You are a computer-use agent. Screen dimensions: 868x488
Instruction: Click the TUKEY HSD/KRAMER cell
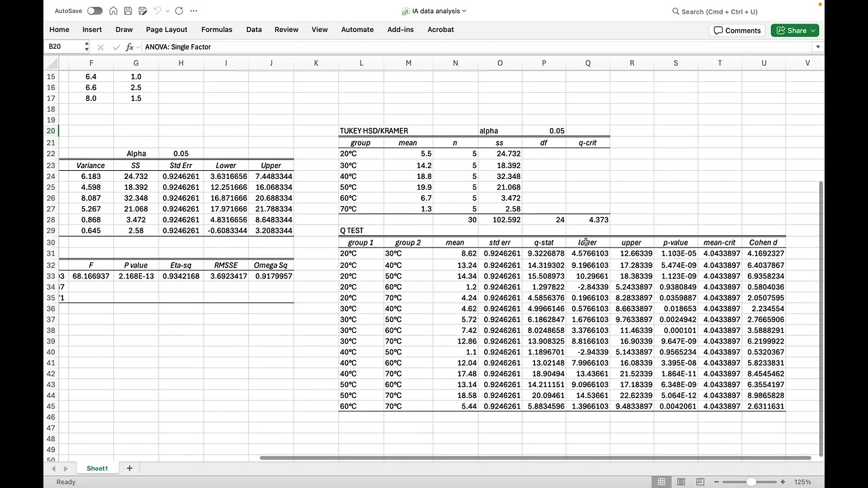pos(374,131)
